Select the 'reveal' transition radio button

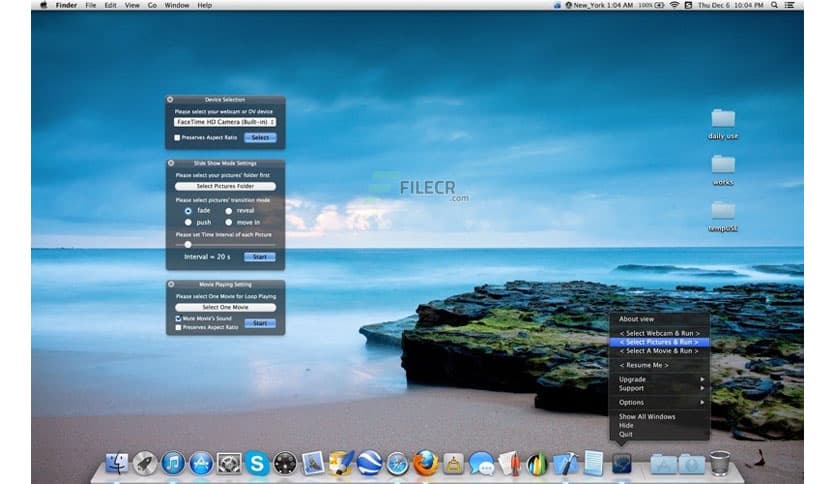(x=228, y=211)
